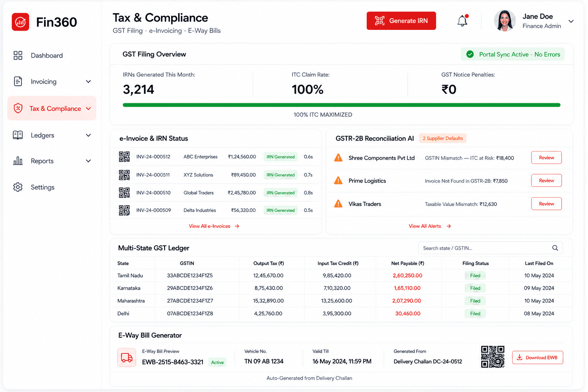
Task: Expand the Reports submenu chevron
Action: click(x=88, y=161)
